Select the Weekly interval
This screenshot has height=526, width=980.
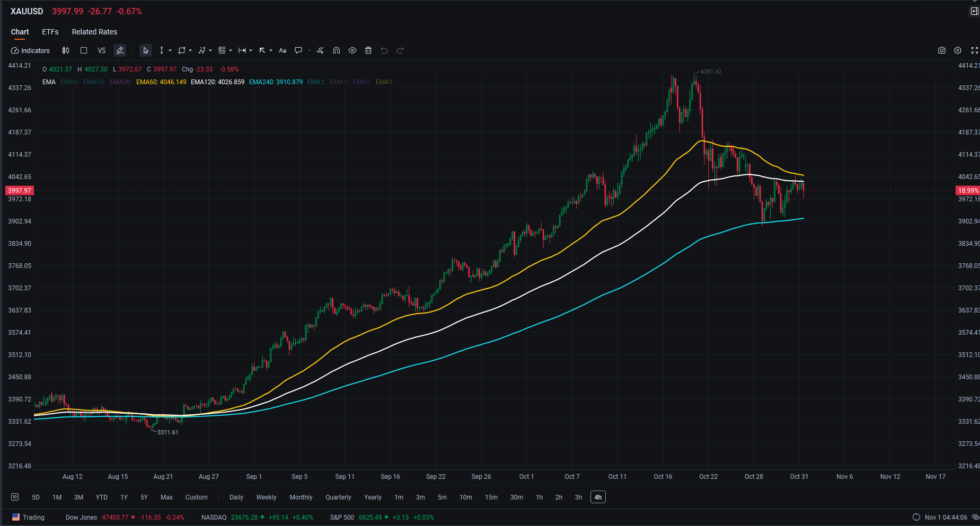pyautogui.click(x=266, y=497)
